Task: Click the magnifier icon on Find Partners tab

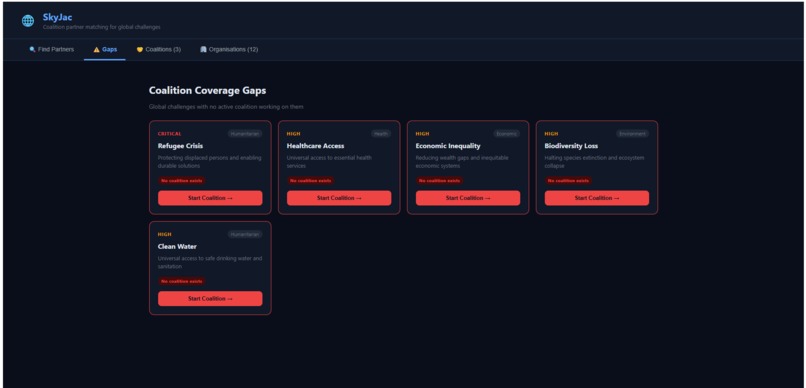Action: click(32, 49)
